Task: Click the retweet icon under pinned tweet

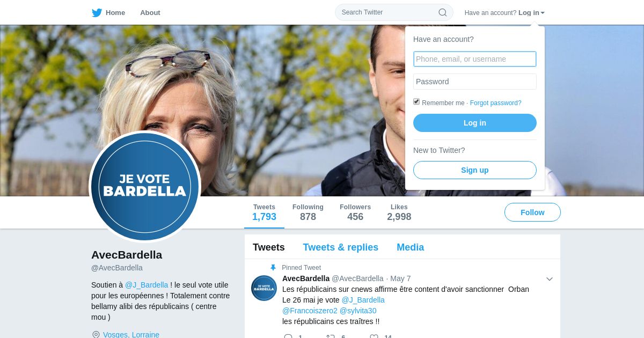Action: tap(331, 337)
